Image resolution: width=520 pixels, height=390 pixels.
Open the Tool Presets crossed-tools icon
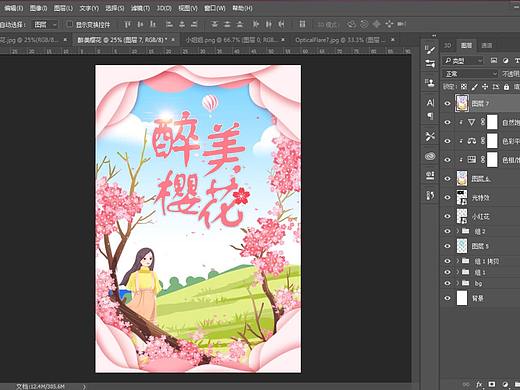coord(430,136)
